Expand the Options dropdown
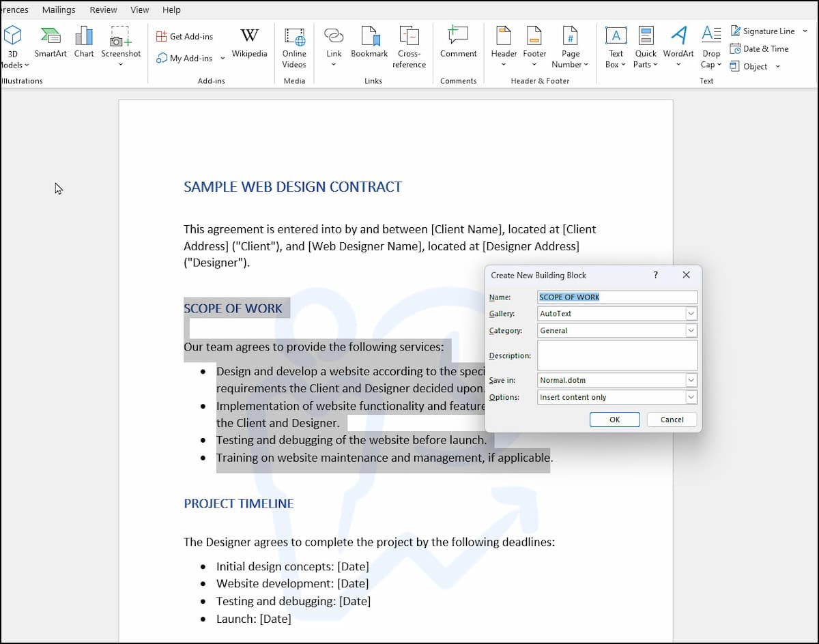Viewport: 819px width, 644px height. pos(691,397)
